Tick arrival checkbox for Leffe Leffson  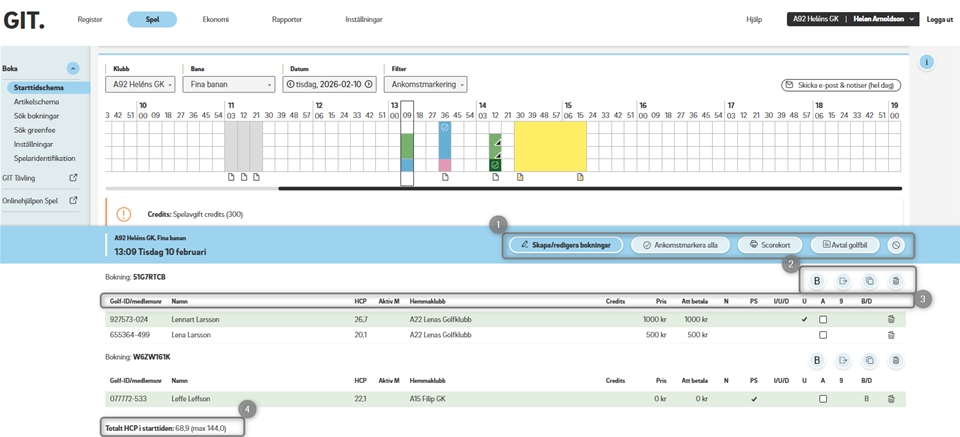click(822, 399)
